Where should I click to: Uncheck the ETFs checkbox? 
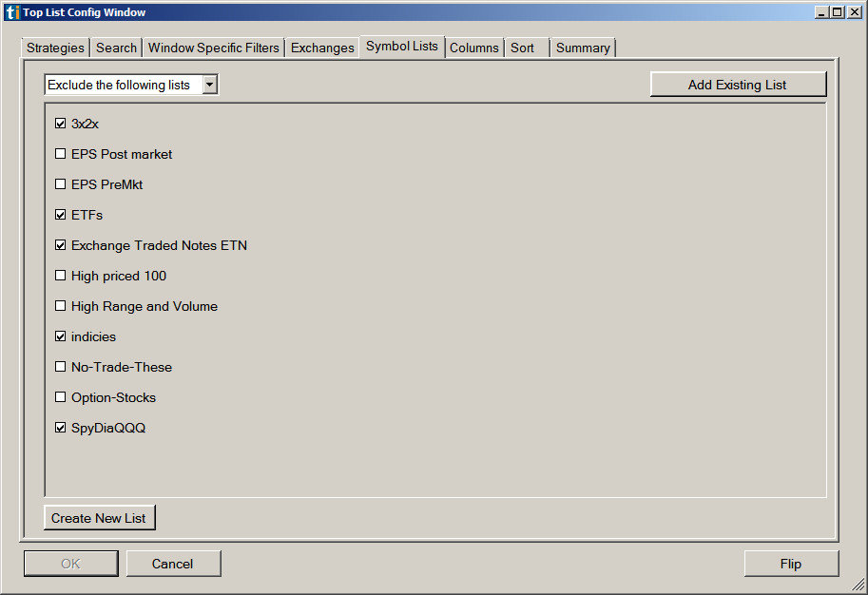coord(60,215)
